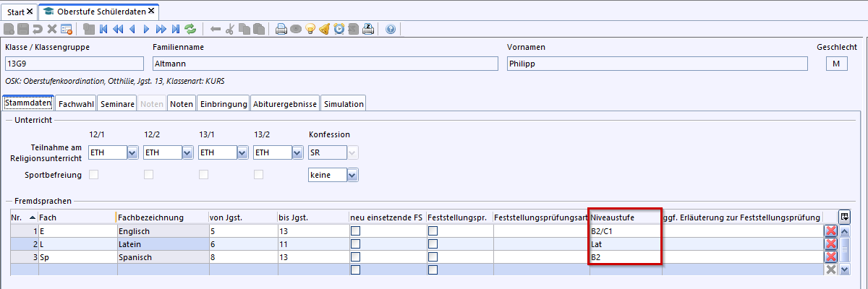The width and height of the screenshot is (868, 289).
Task: Click the alarm clock toolbar icon
Action: click(x=339, y=29)
